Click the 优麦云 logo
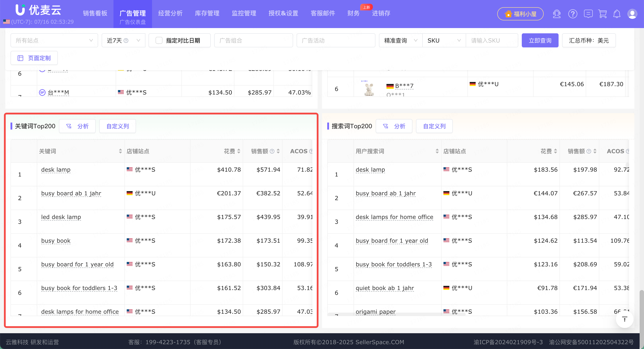The height and width of the screenshot is (349, 644). 38,10
